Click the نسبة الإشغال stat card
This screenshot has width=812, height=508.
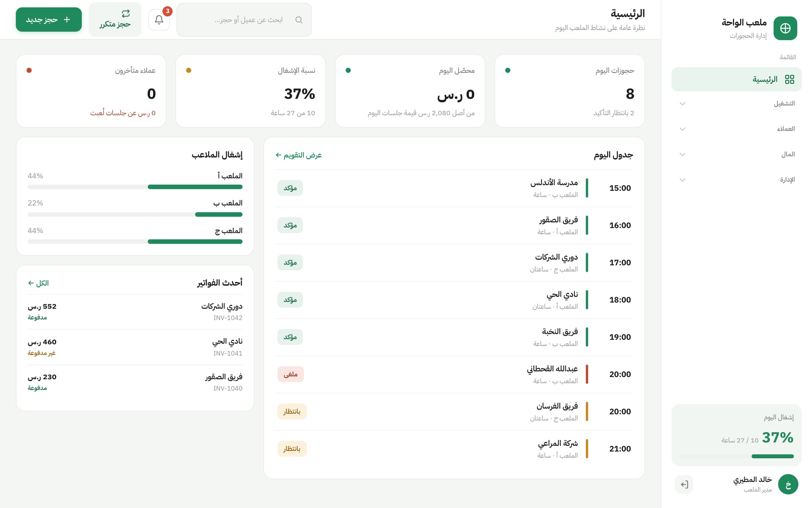point(250,91)
